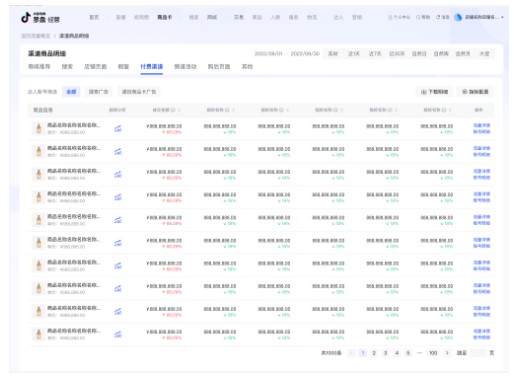Click the first product row's name text
This screenshot has width=514, height=378.
coord(74,125)
